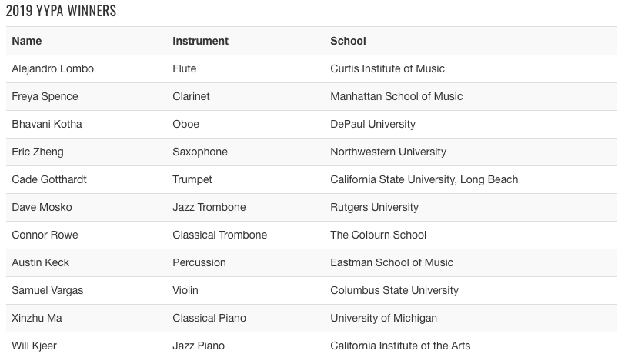Click Manhattan School of Music cell
This screenshot has width=628, height=364.
[396, 96]
